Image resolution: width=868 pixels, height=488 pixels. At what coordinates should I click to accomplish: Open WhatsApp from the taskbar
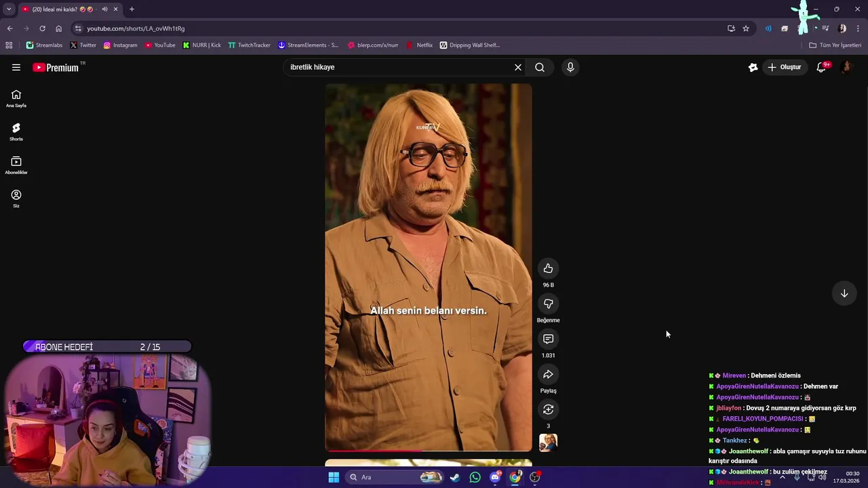click(x=475, y=477)
